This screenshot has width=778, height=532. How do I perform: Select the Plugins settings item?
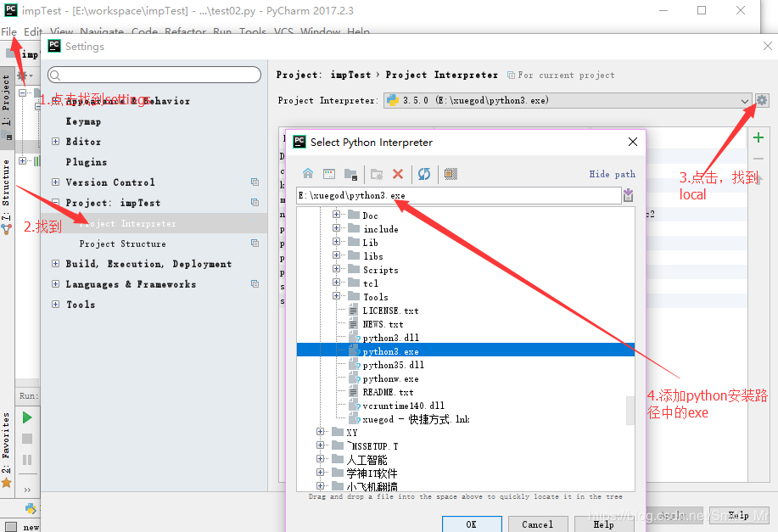coord(87,162)
